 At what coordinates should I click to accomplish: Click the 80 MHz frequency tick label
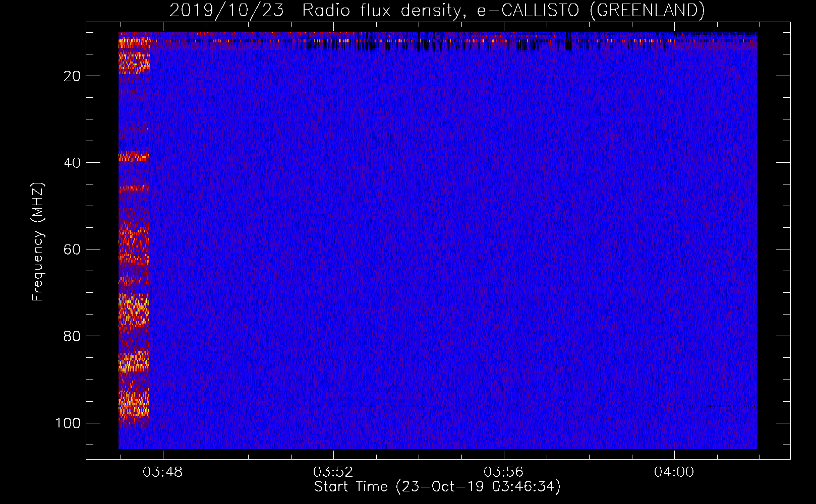[73, 336]
